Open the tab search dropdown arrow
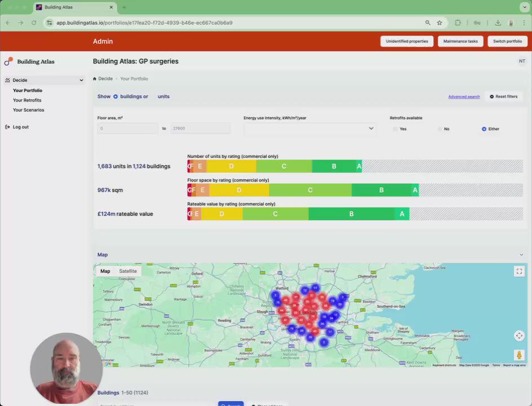The image size is (532, 406). click(524, 7)
